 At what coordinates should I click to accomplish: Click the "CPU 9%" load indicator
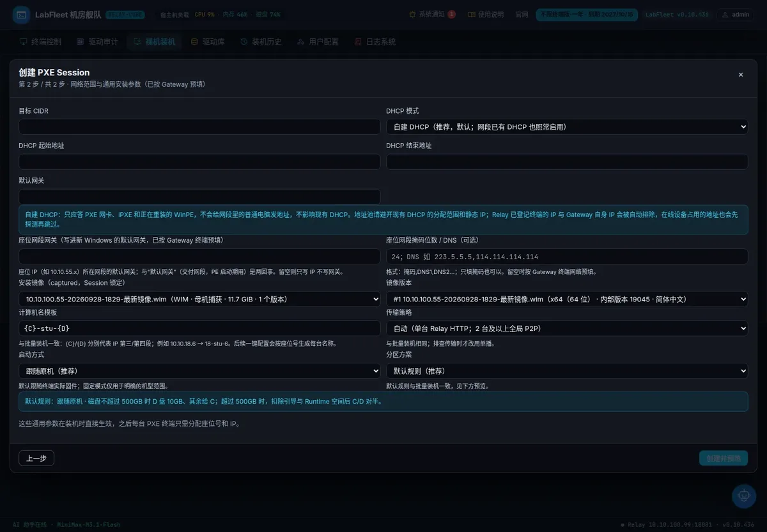pyautogui.click(x=205, y=14)
